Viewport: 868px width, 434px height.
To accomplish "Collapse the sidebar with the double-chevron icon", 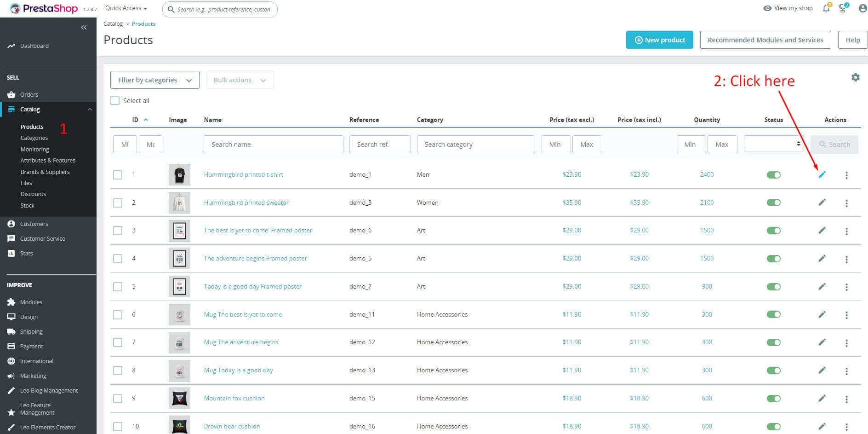I will coord(84,28).
